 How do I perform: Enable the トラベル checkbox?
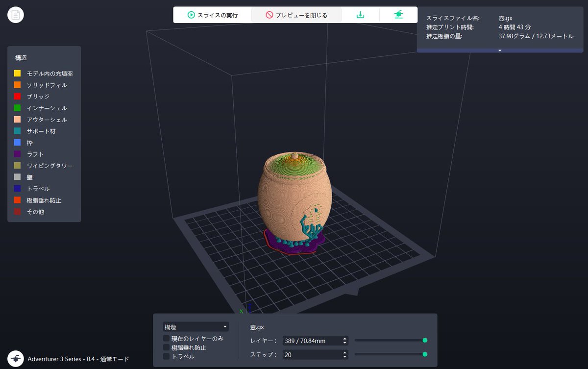[x=166, y=357]
